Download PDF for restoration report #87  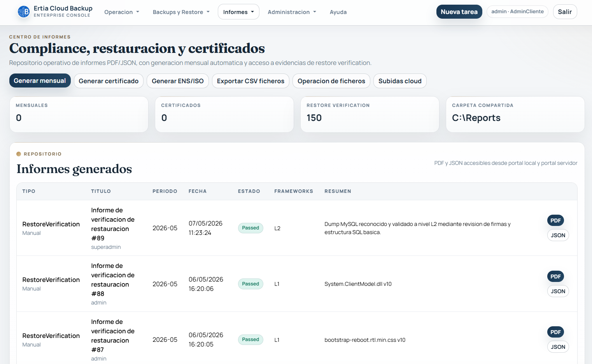[x=555, y=332]
